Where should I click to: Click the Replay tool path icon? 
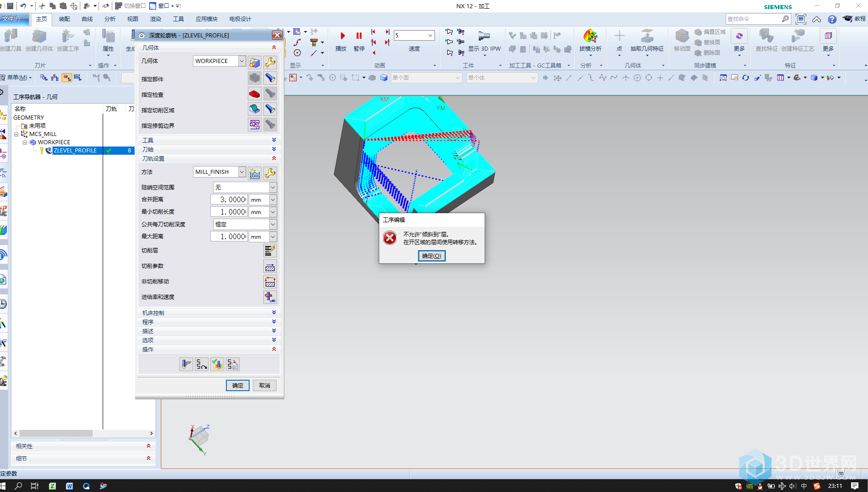[202, 364]
